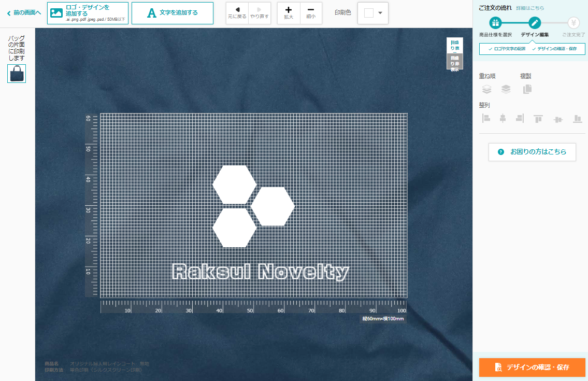Align objects to the bottom edge
This screenshot has height=381, width=588.
[x=578, y=119]
